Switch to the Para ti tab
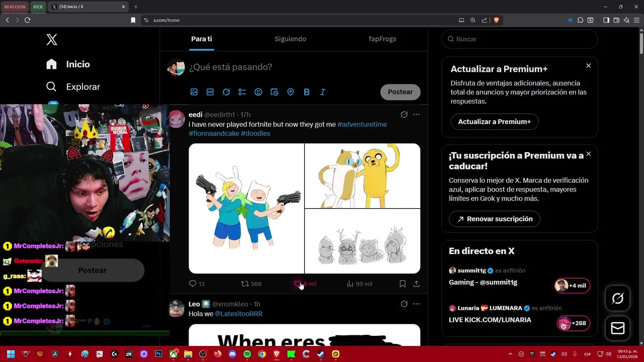The width and height of the screenshot is (644, 362). [x=201, y=39]
